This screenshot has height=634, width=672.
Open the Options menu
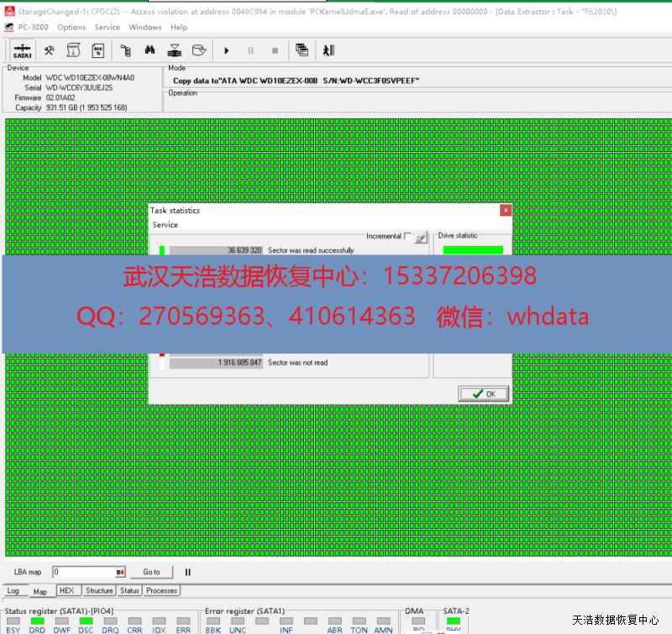(71, 27)
